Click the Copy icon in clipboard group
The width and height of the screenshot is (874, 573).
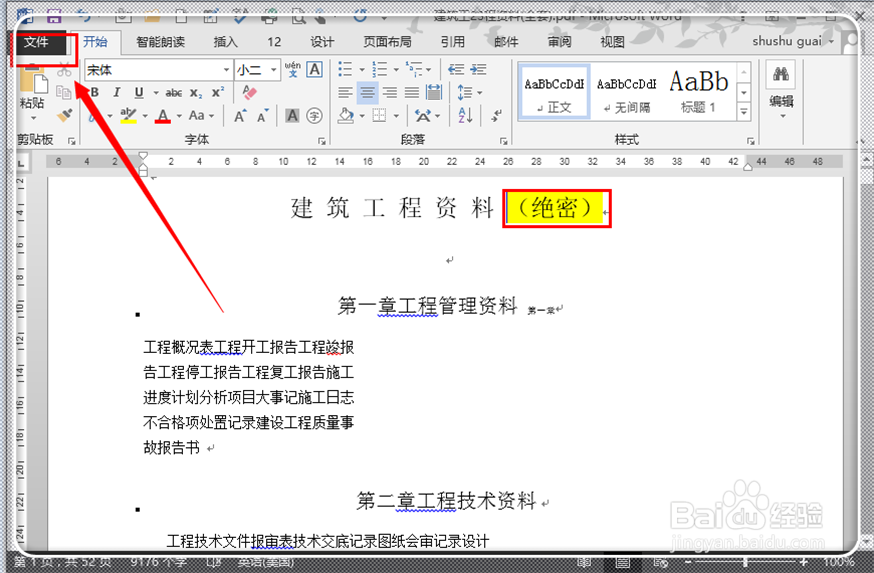point(64,92)
